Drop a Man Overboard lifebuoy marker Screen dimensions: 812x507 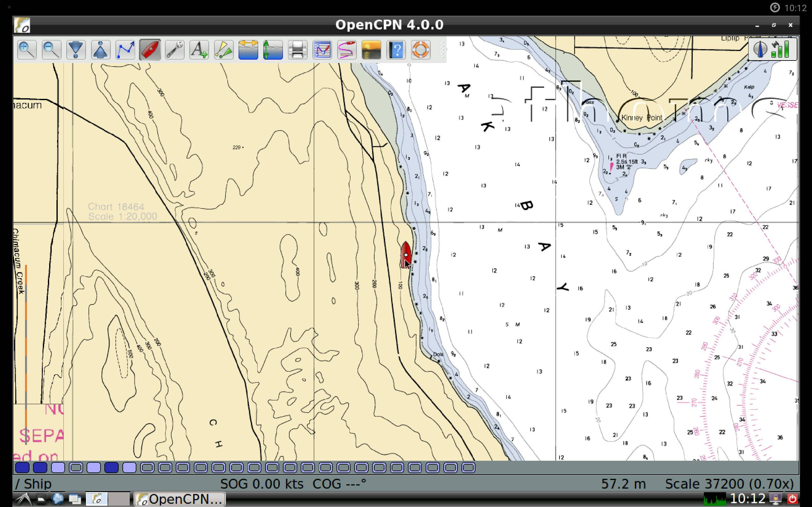pos(421,50)
